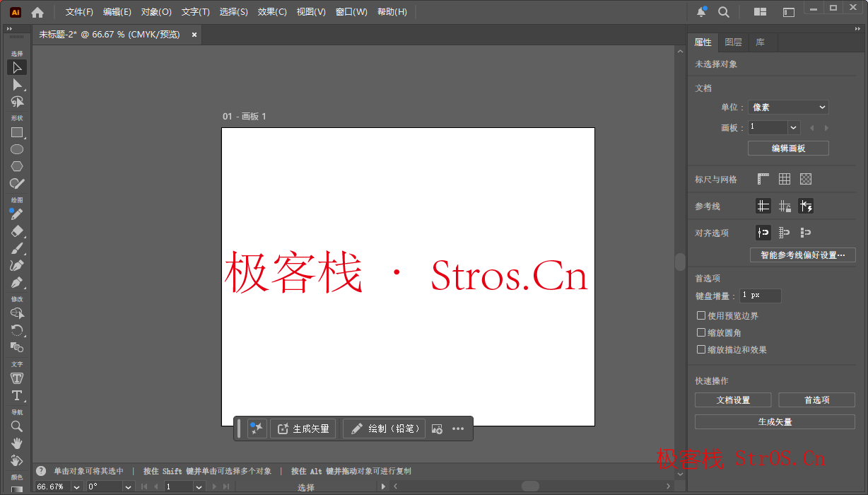
Task: Select the Rotate tool
Action: pyautogui.click(x=17, y=330)
